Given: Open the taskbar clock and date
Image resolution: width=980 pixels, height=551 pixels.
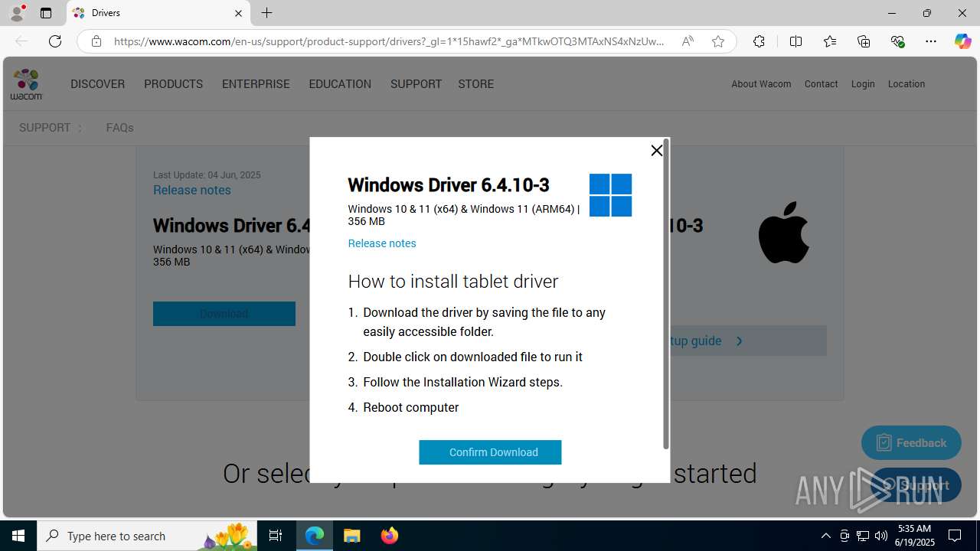Looking at the screenshot, I should pos(916,536).
